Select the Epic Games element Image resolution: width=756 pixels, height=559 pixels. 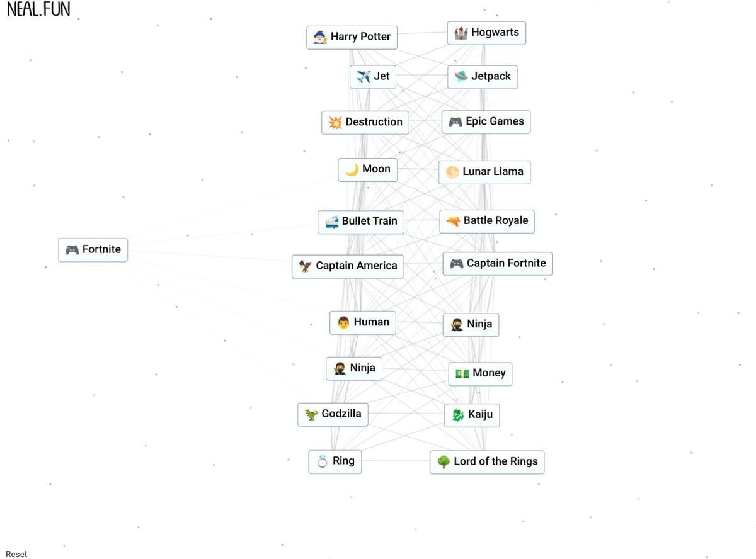click(x=486, y=121)
